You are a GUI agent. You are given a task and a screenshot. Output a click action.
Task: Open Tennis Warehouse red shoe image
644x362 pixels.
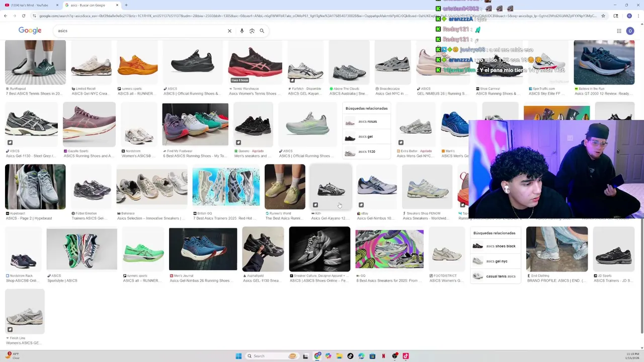(255, 62)
